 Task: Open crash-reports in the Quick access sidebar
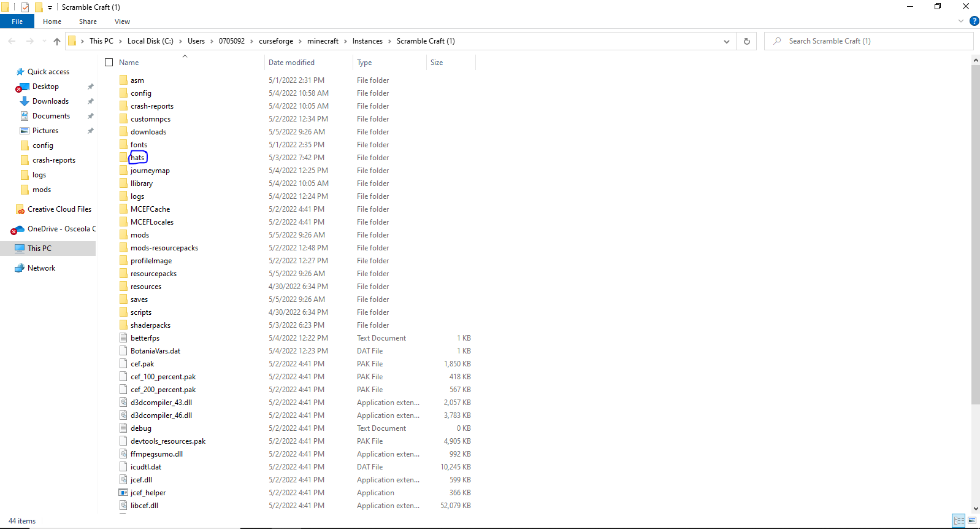(54, 160)
